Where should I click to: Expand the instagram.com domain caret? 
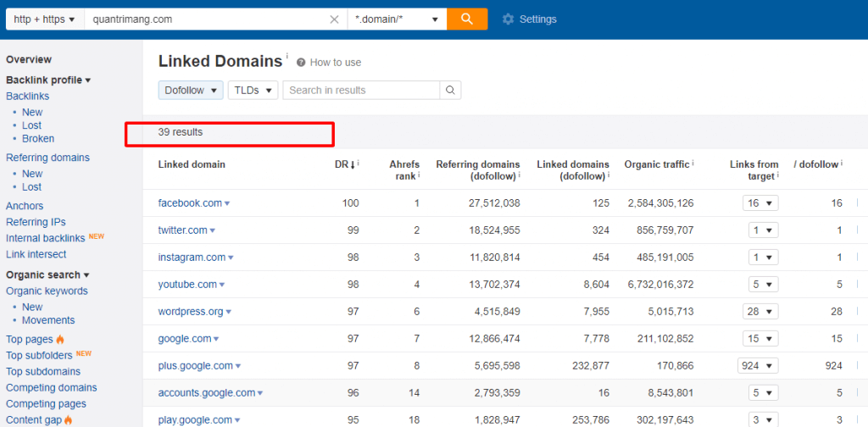point(231,258)
